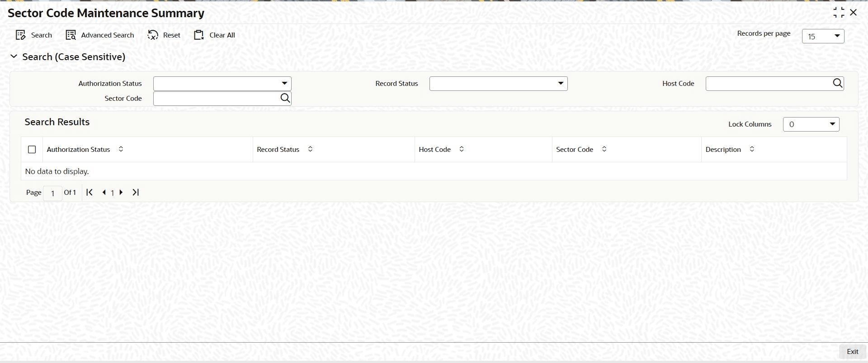Viewport: 868px width, 363px height.
Task: Click the Exit button
Action: click(852, 352)
